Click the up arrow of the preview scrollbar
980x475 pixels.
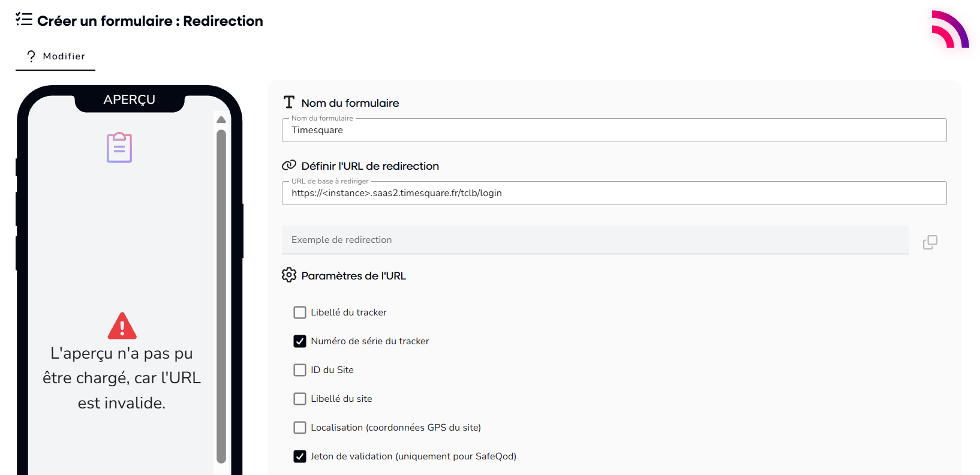coord(221,119)
